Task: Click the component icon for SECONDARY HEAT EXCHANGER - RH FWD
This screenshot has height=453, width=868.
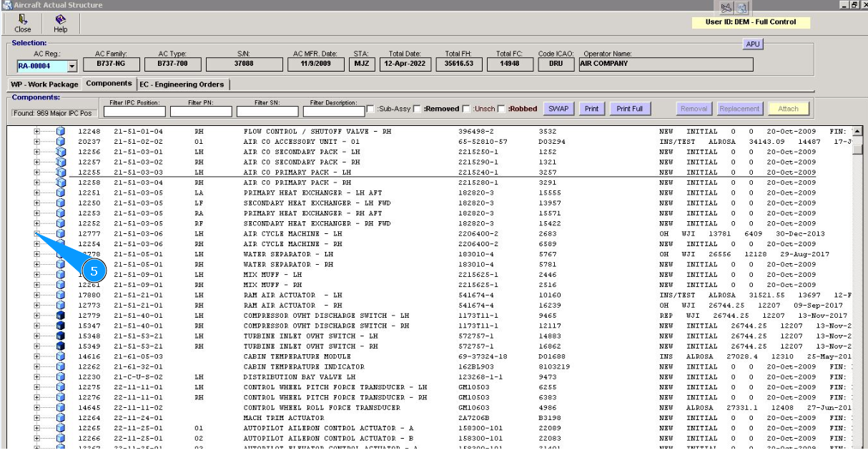Action: click(61, 223)
